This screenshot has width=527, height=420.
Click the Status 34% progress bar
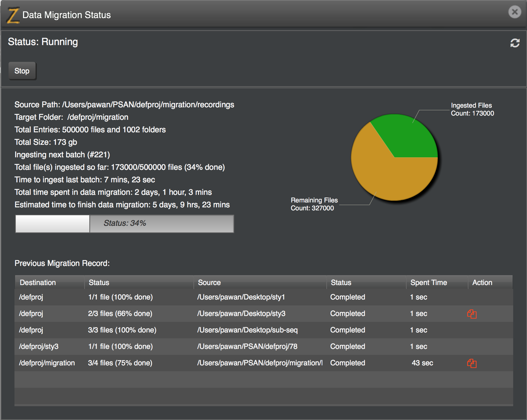(125, 223)
